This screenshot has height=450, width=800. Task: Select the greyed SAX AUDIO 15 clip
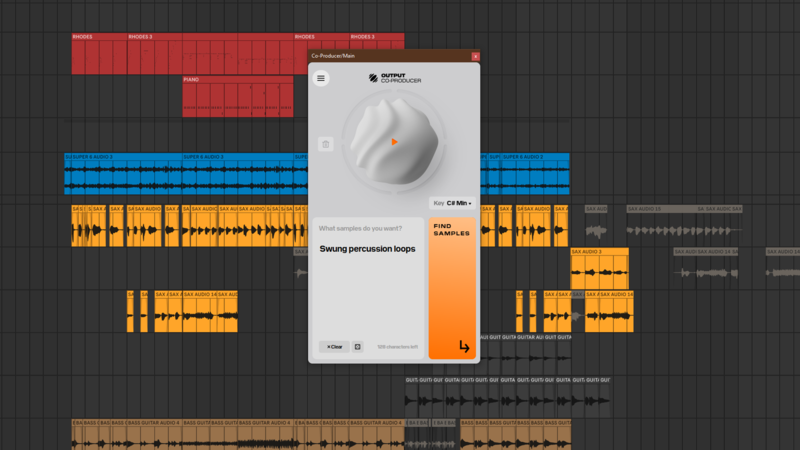pyautogui.click(x=661, y=225)
